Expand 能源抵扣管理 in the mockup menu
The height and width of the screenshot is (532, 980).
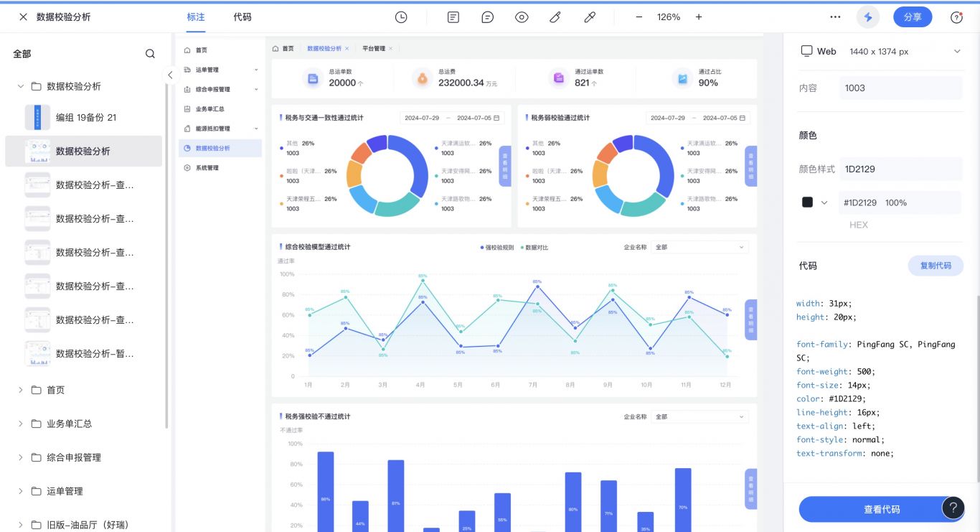pyautogui.click(x=256, y=129)
